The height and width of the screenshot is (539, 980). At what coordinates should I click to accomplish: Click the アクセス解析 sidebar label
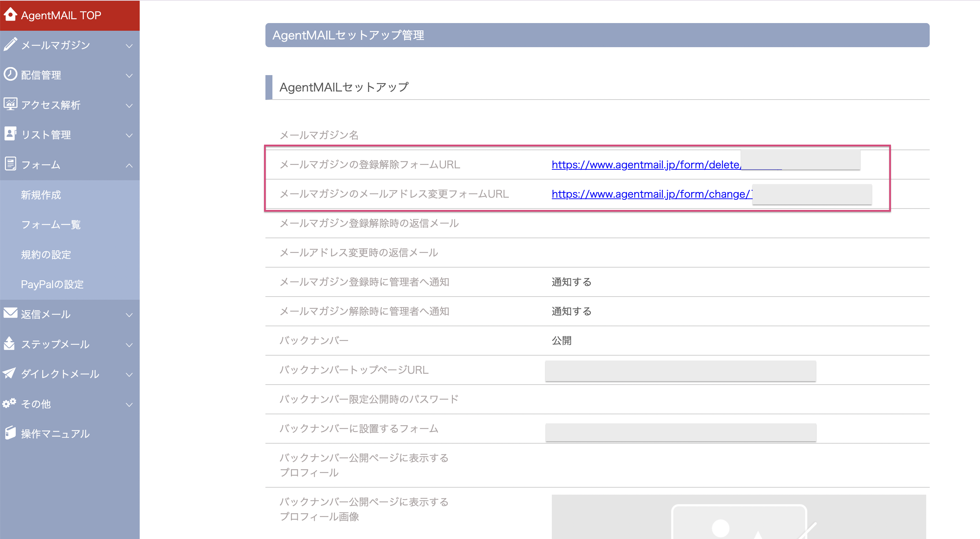point(51,105)
